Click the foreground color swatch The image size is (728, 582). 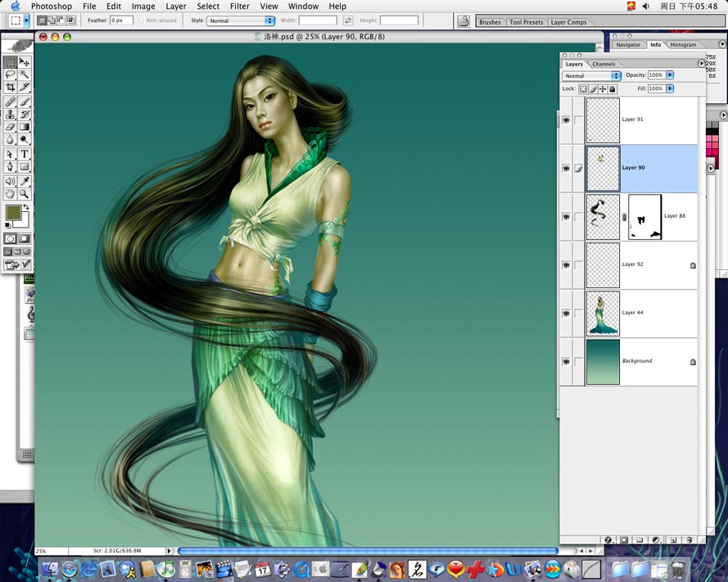point(13,213)
